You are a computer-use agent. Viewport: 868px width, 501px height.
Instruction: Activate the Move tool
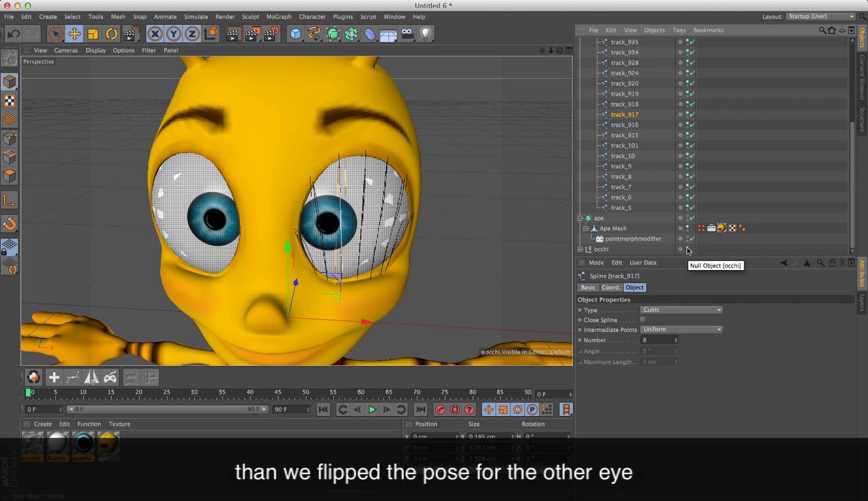[74, 34]
